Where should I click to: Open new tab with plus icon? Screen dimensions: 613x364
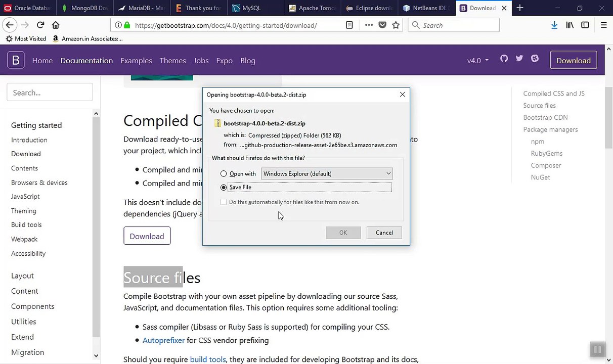coord(520,8)
